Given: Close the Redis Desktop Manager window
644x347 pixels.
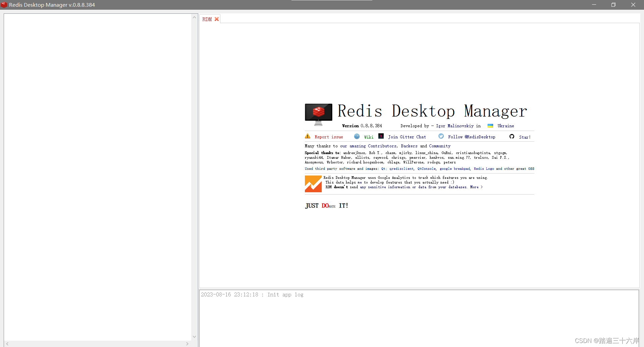Looking at the screenshot, I should point(633,5).
